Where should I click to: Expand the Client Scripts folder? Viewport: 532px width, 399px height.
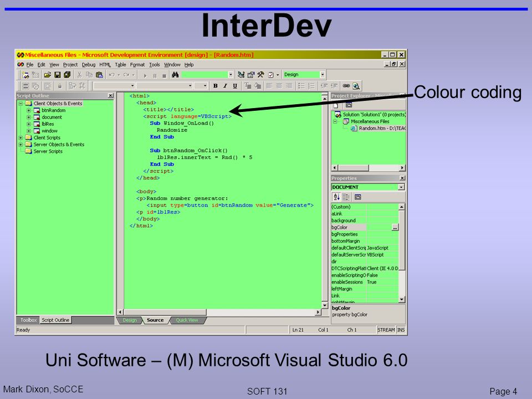[21, 137]
